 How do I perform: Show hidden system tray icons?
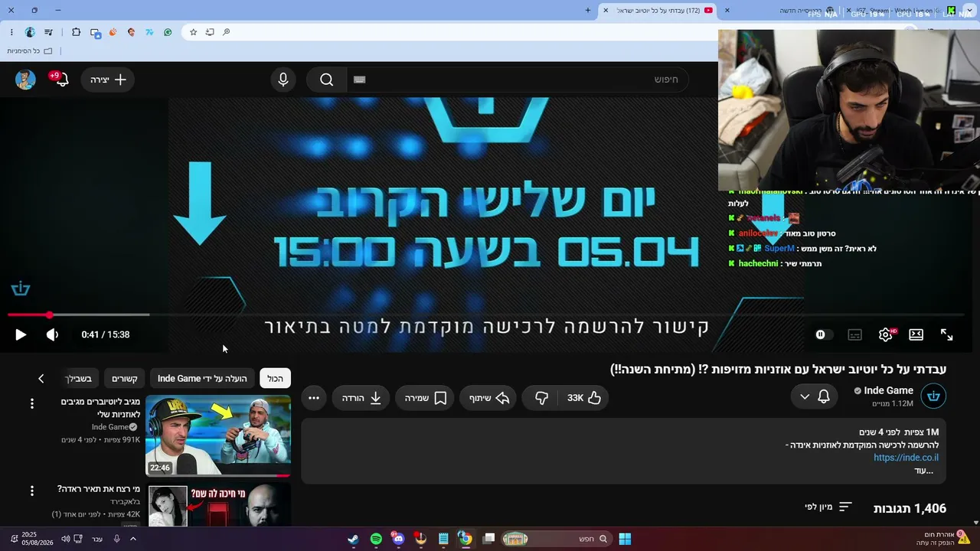(132, 539)
